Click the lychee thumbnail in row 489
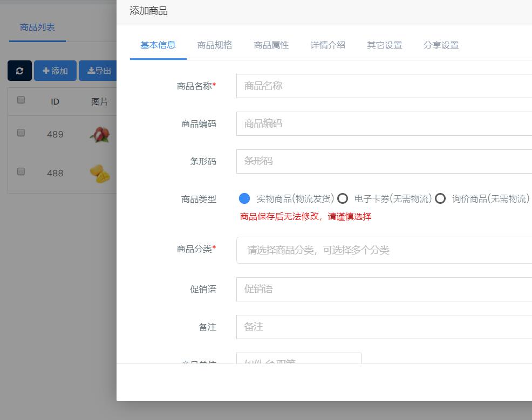The width and height of the screenshot is (532, 420). tap(100, 135)
